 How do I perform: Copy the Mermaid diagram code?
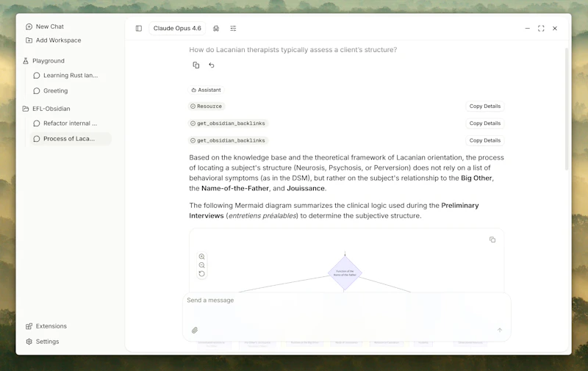[x=492, y=239]
